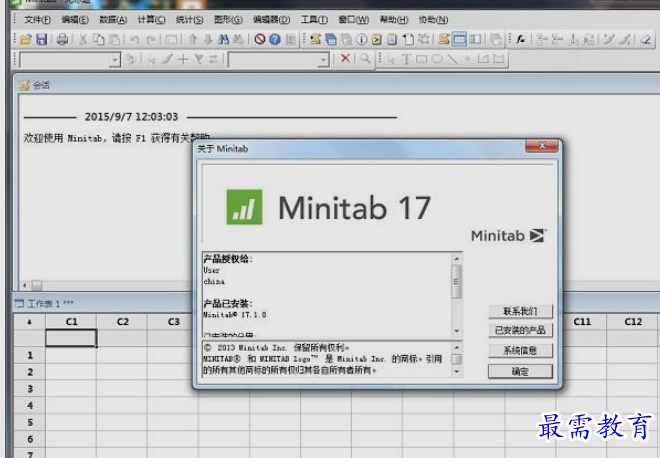Click the Save (floppy disk) icon

pyautogui.click(x=41, y=40)
